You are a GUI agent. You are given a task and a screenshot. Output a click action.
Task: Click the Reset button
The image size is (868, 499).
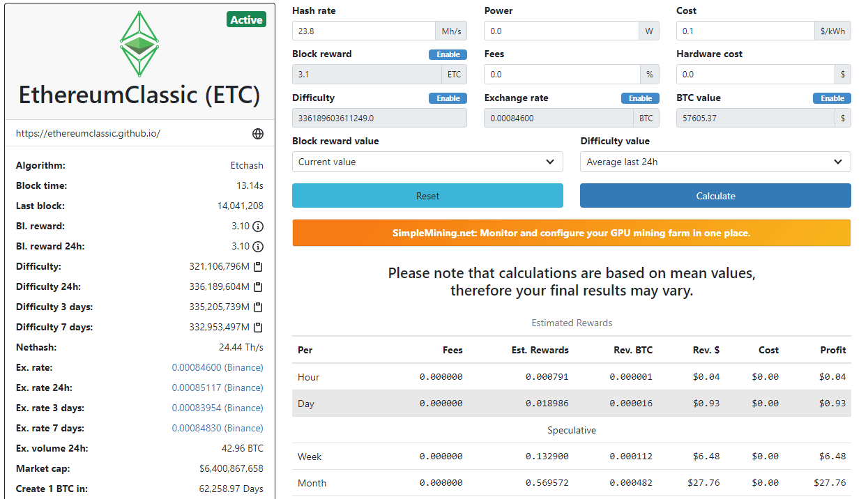[427, 196]
